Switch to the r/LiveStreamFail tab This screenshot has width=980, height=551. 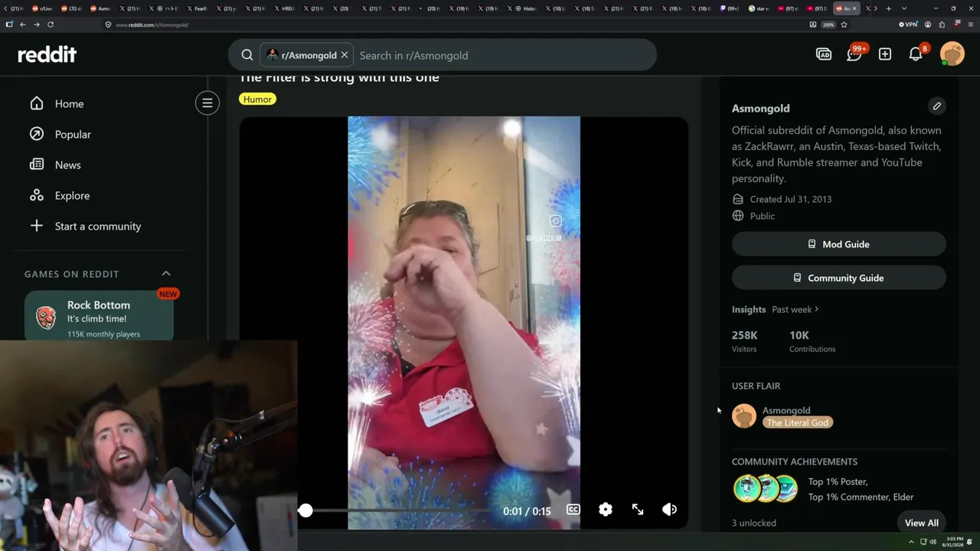tap(42, 8)
